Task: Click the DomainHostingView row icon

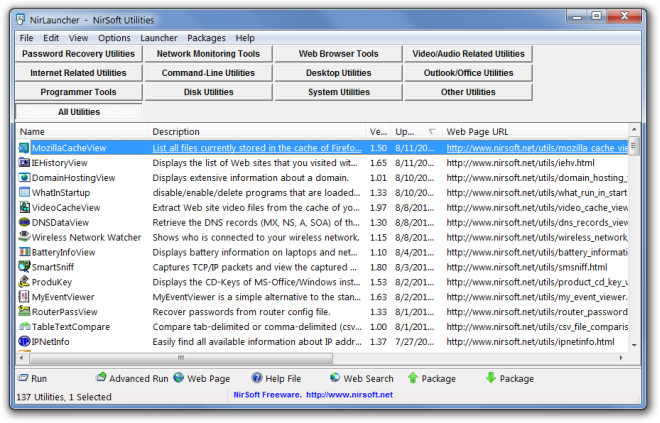Action: (24, 178)
